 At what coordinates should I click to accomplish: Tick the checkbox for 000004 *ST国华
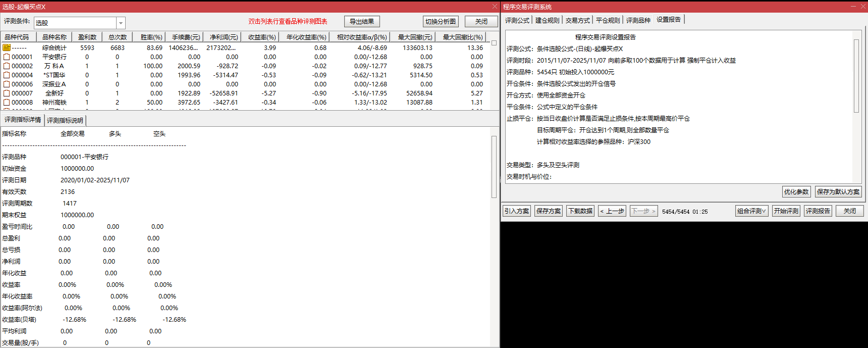click(x=7, y=75)
